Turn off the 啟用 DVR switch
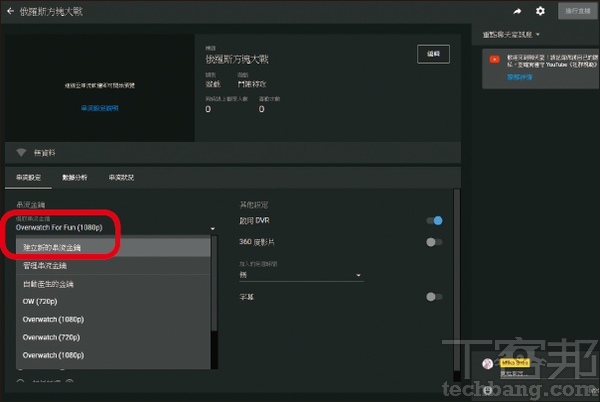The width and height of the screenshot is (600, 402). 434,221
